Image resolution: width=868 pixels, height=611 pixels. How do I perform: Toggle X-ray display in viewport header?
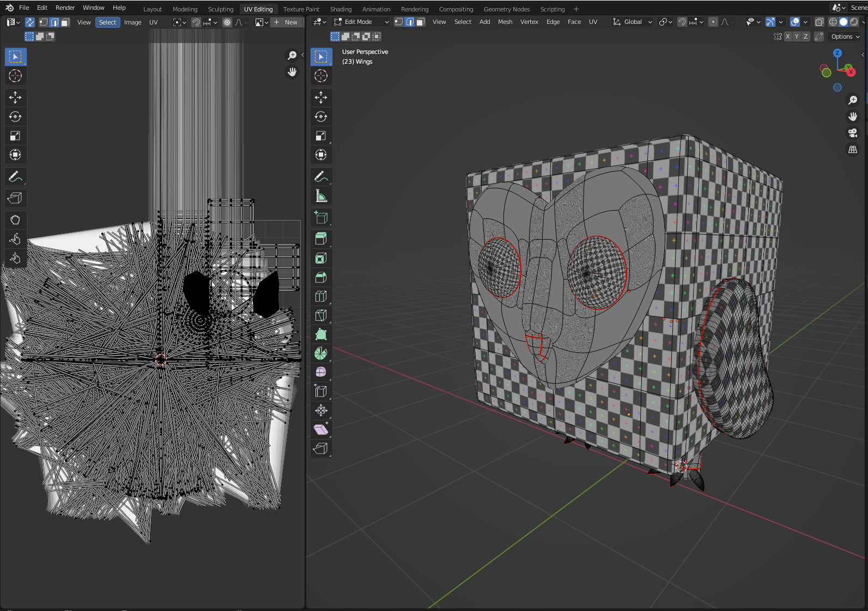[x=820, y=22]
